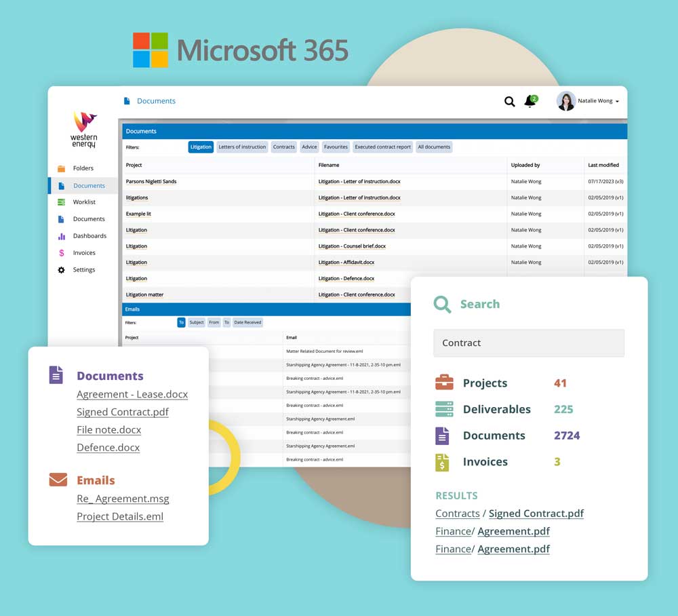The height and width of the screenshot is (616, 678).
Task: Click the Subject email filter
Action: pos(197,323)
